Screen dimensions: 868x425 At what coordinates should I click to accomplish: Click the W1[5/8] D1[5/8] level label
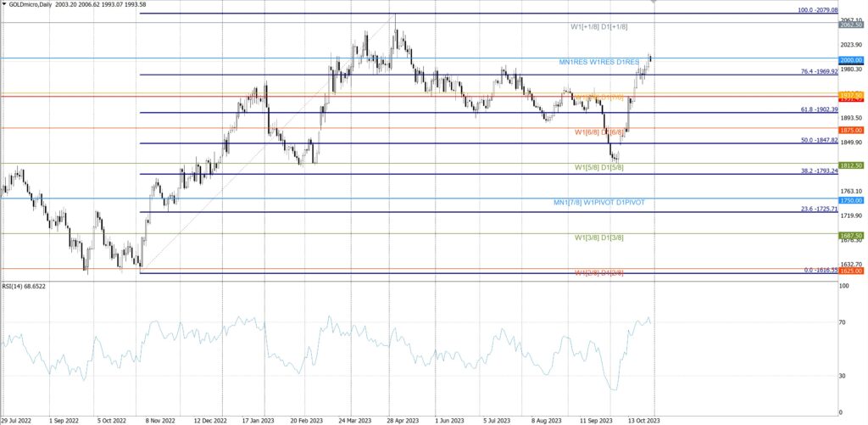pos(599,168)
